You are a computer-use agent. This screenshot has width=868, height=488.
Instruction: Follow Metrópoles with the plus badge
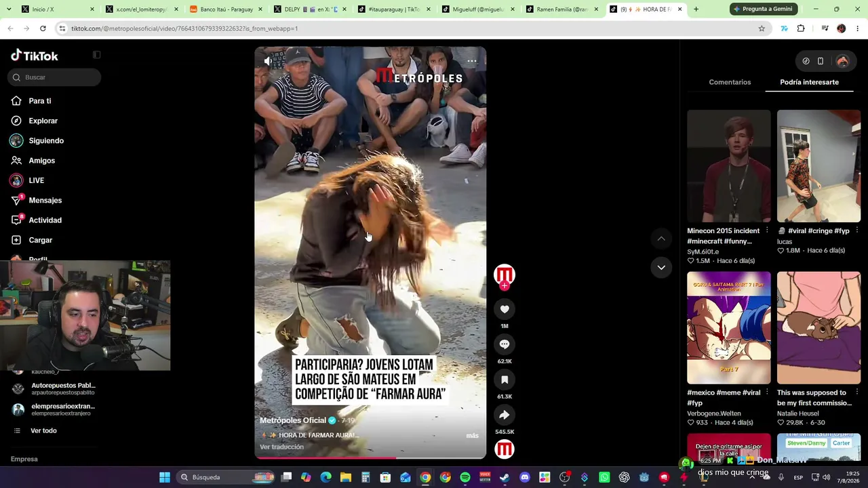[x=504, y=286]
